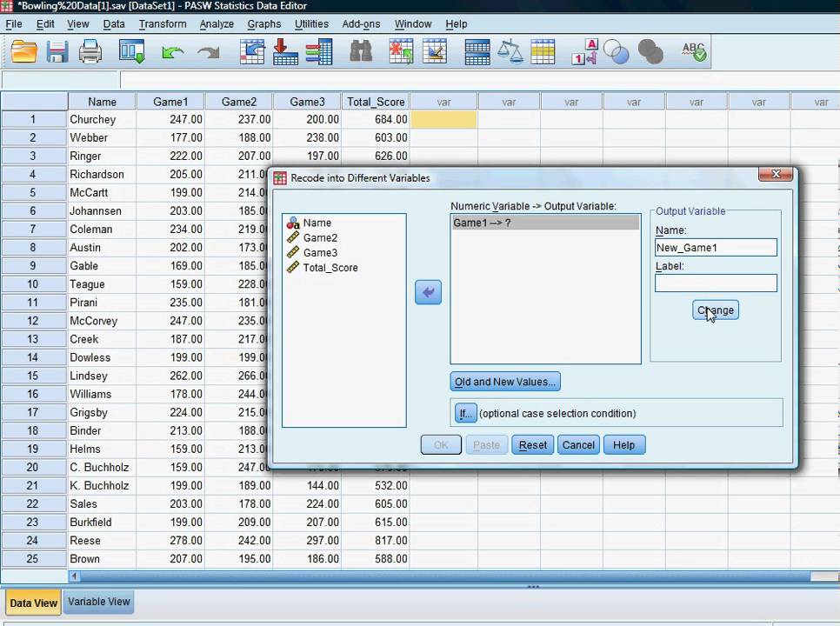Select the Total_Score column header
This screenshot has height=626, width=840.
pyautogui.click(x=376, y=102)
